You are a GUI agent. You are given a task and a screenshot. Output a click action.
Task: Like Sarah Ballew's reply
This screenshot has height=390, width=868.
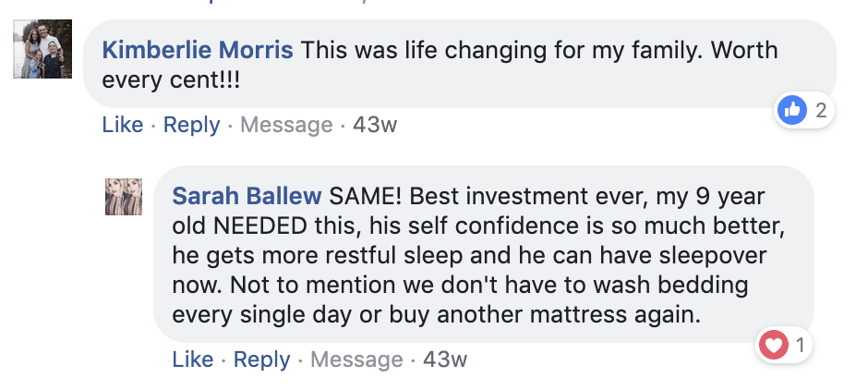point(193,360)
